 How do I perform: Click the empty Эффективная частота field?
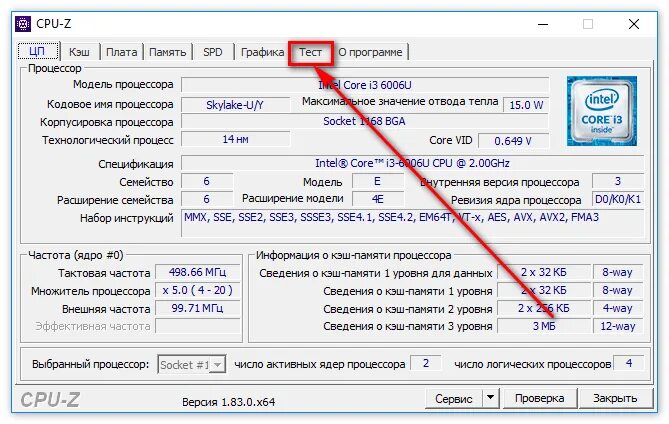point(198,326)
